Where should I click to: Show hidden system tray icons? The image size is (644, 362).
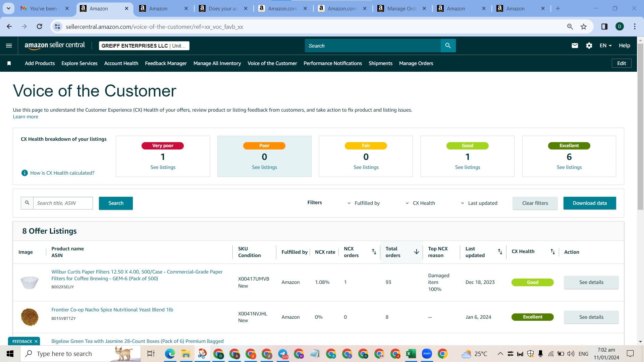pyautogui.click(x=500, y=354)
